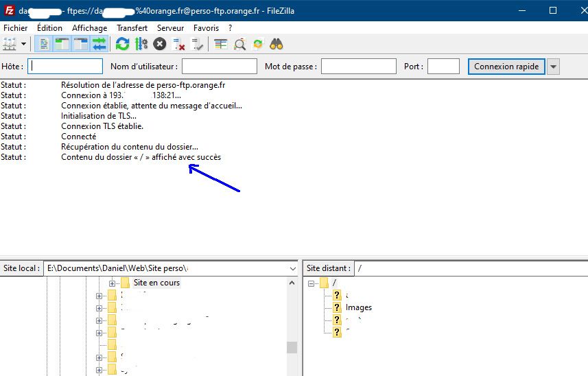Select the remote Images folder
The height and width of the screenshot is (376, 588).
(x=358, y=307)
